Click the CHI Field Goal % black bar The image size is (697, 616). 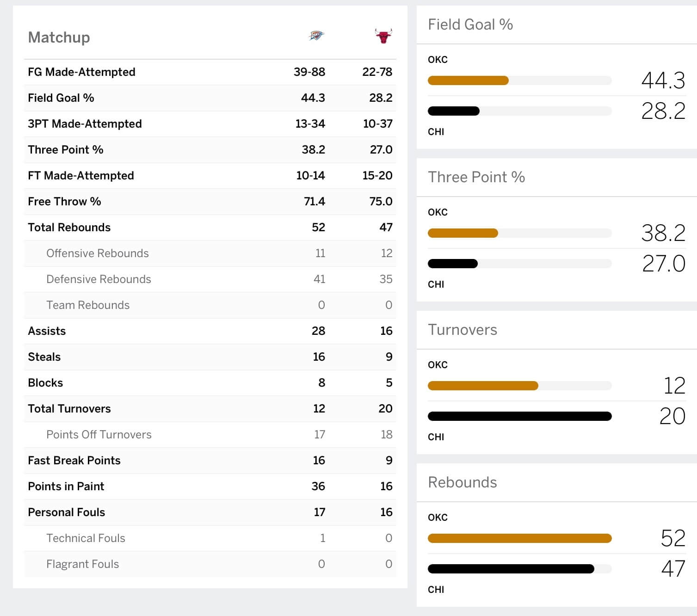[454, 111]
